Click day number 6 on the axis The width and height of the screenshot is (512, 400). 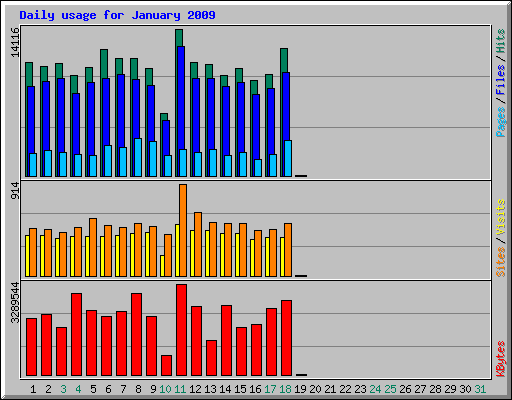tap(108, 389)
